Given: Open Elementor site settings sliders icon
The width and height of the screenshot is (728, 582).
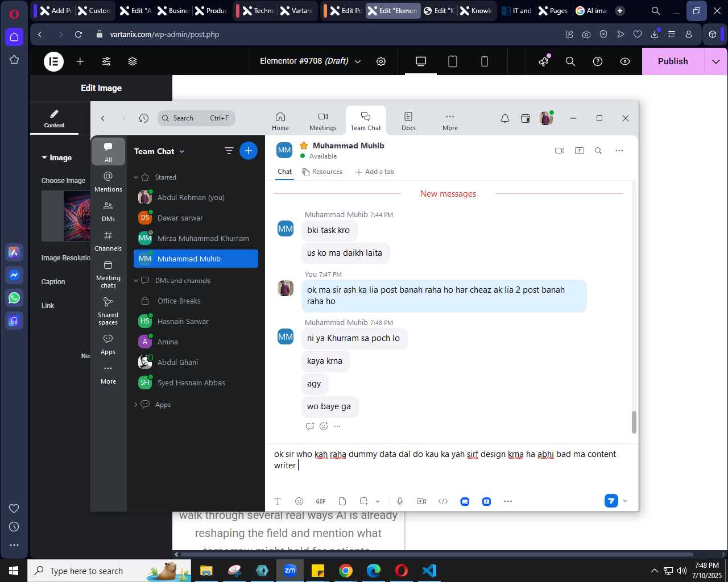Looking at the screenshot, I should pyautogui.click(x=106, y=61).
